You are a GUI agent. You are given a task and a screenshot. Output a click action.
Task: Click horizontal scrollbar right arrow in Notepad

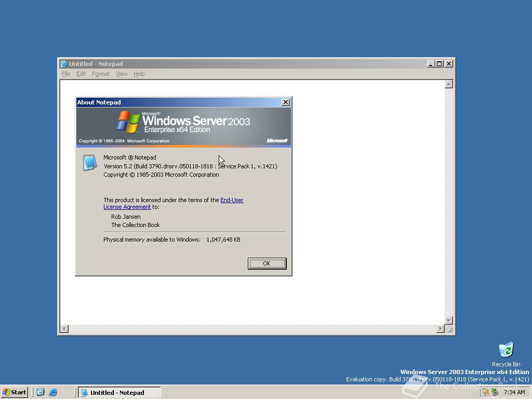click(x=441, y=328)
